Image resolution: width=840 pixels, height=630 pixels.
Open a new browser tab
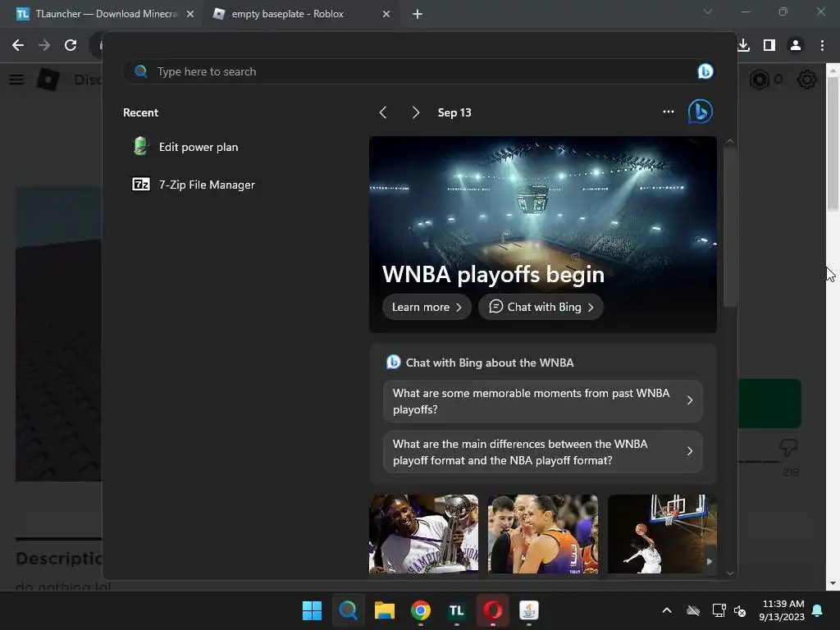[418, 14]
